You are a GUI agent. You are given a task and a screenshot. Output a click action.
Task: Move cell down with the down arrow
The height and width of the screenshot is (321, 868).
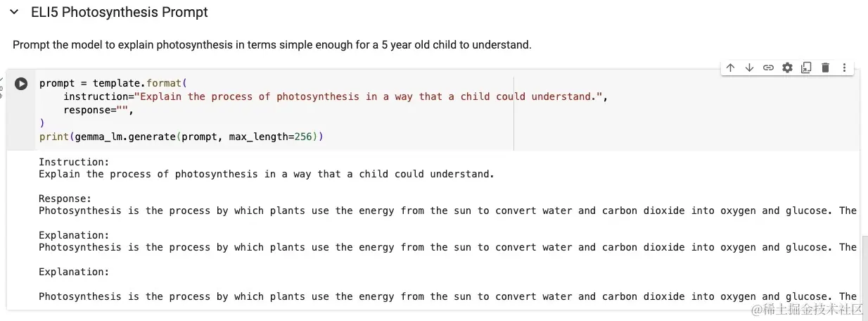(749, 68)
